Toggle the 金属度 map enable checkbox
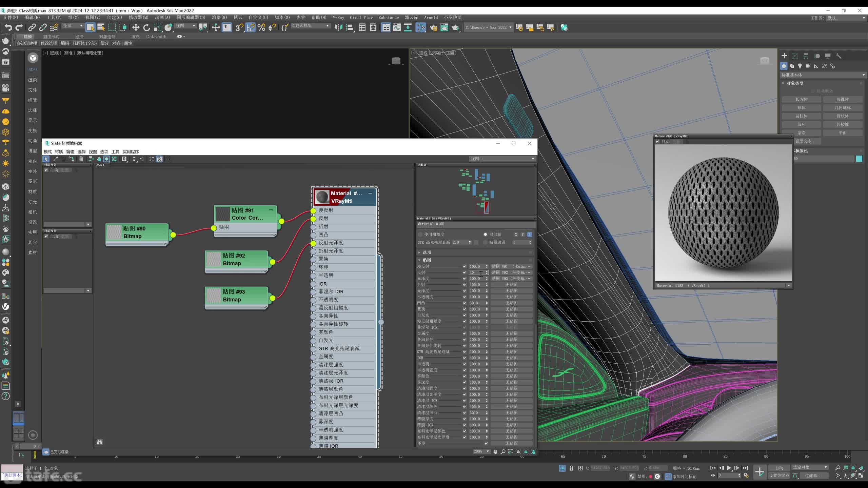The image size is (868, 488). coord(465,333)
